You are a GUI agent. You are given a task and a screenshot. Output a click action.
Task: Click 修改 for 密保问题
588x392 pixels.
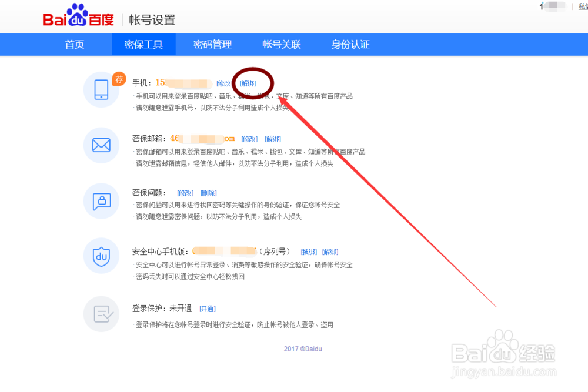pyautogui.click(x=185, y=193)
